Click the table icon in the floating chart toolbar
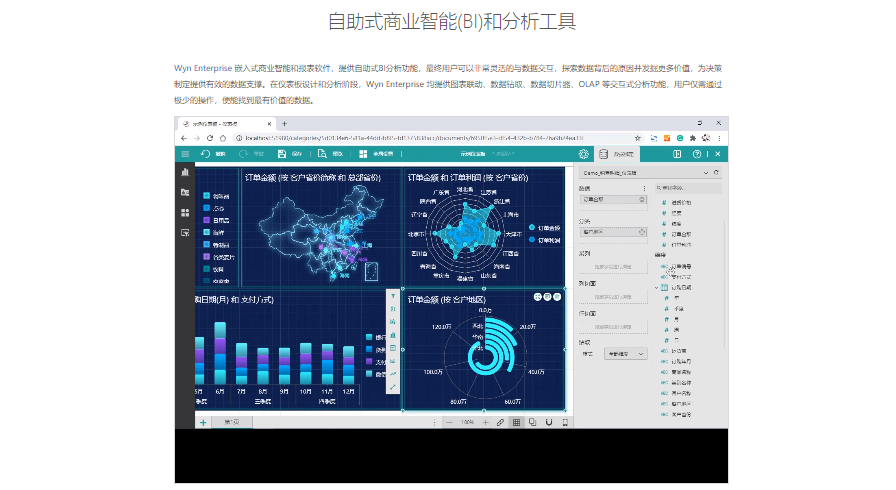 (393, 348)
